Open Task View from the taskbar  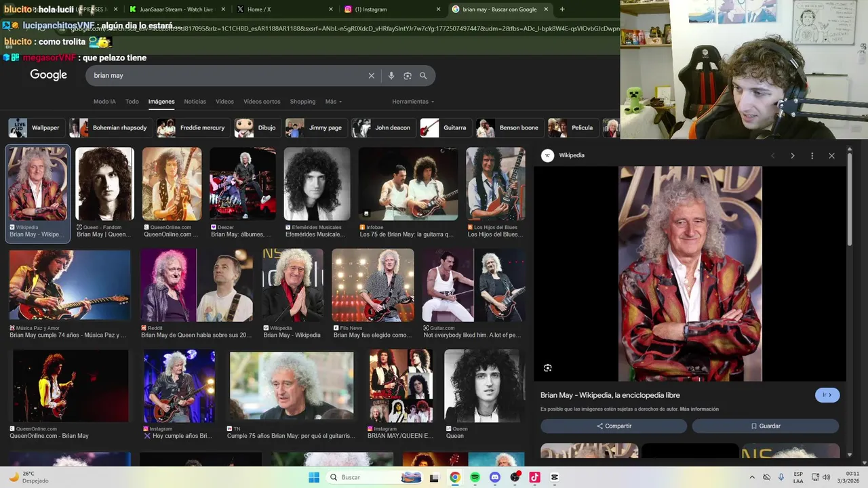434,477
